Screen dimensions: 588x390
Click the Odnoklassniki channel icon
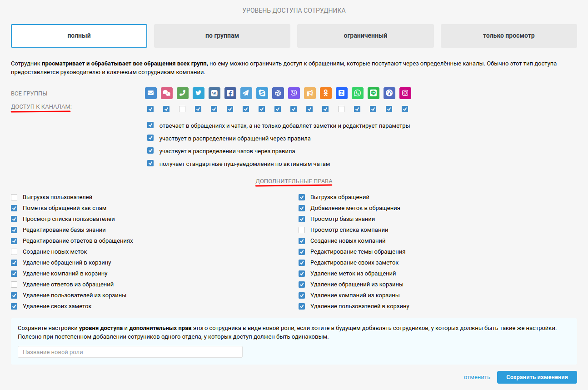coord(326,93)
